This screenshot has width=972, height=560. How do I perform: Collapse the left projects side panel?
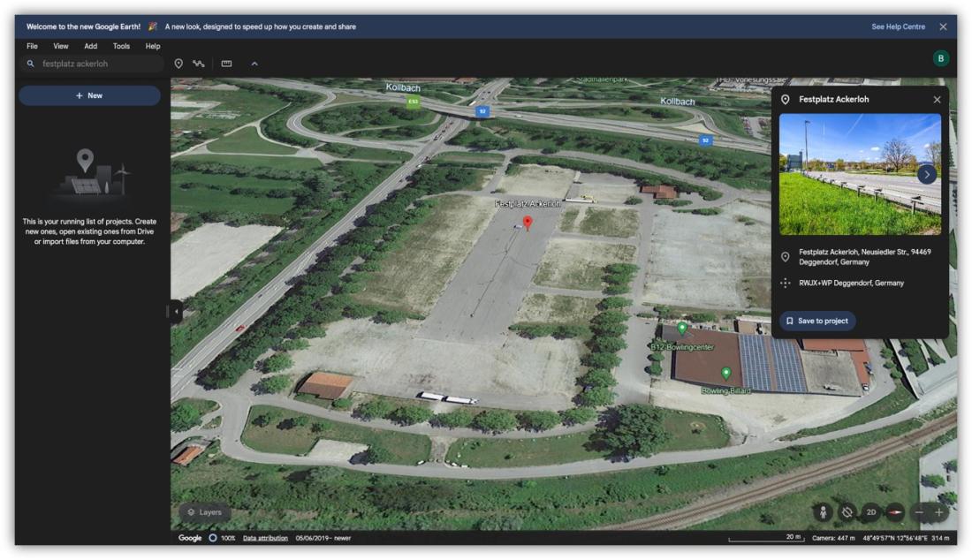point(176,312)
